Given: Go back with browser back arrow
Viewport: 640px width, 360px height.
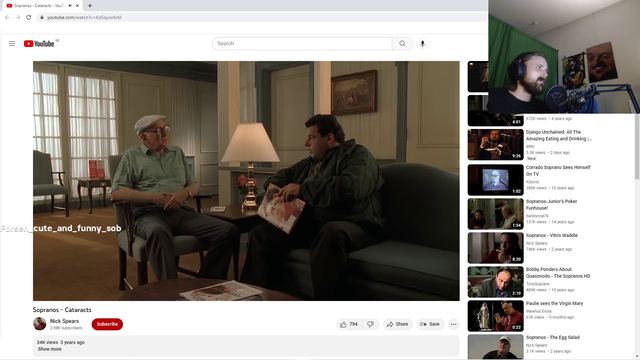Looking at the screenshot, I should tap(7, 17).
